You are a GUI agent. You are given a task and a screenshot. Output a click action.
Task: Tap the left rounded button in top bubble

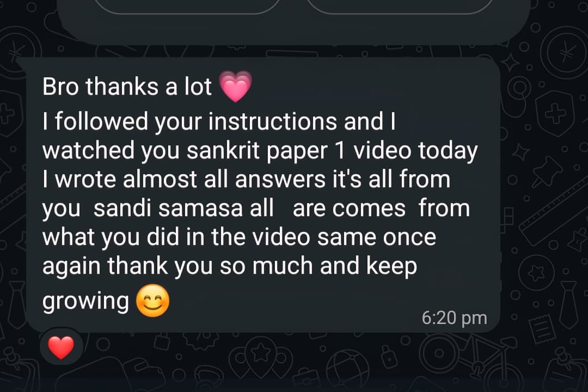coord(186,7)
